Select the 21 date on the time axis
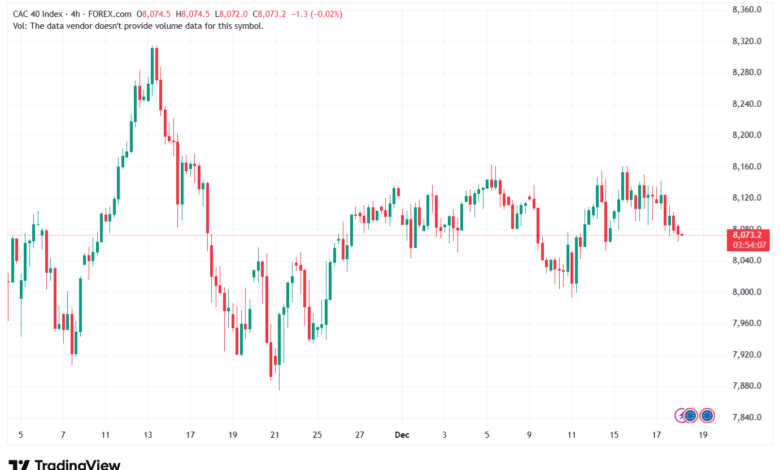The height and width of the screenshot is (470, 780). pos(274,436)
